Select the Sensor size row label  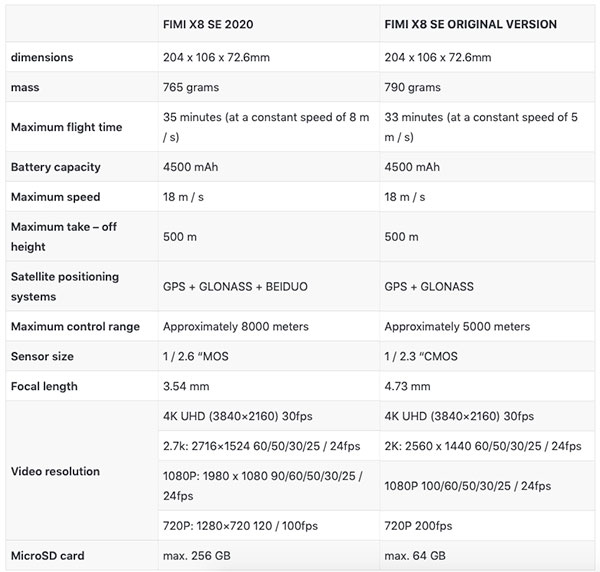click(x=43, y=356)
